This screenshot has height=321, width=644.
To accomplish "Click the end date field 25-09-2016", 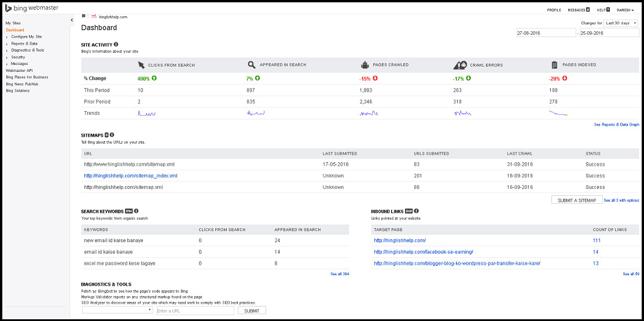I will (x=609, y=33).
